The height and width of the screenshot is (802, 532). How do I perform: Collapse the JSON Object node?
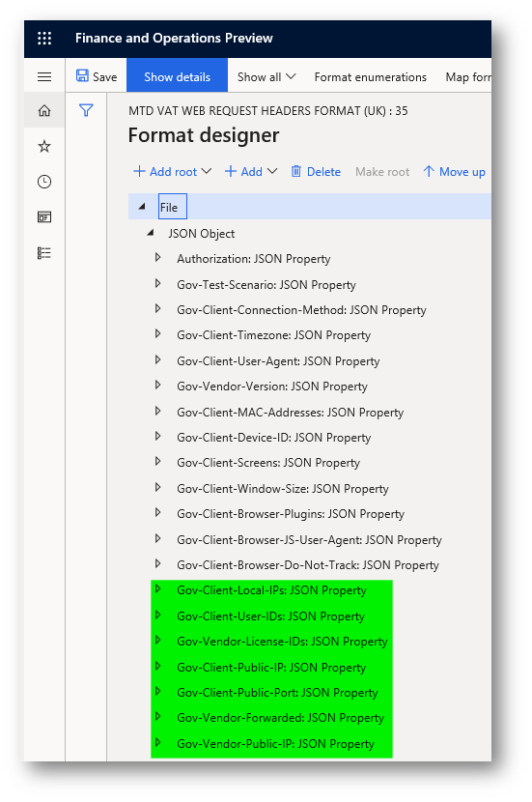(x=151, y=233)
